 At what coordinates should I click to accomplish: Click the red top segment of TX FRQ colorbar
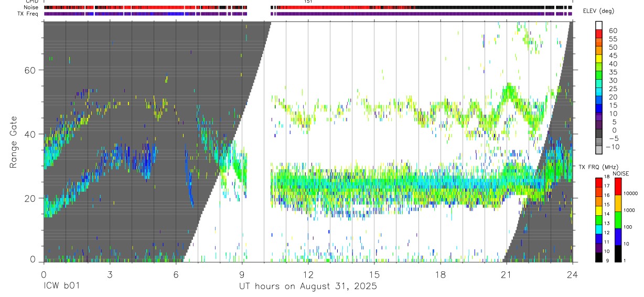599,183
